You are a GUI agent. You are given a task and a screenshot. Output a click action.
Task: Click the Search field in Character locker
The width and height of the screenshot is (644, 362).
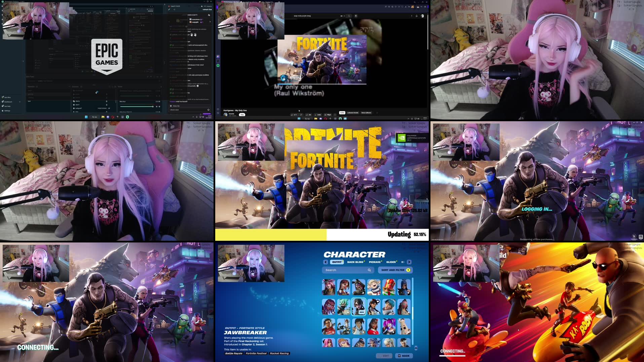(x=348, y=270)
